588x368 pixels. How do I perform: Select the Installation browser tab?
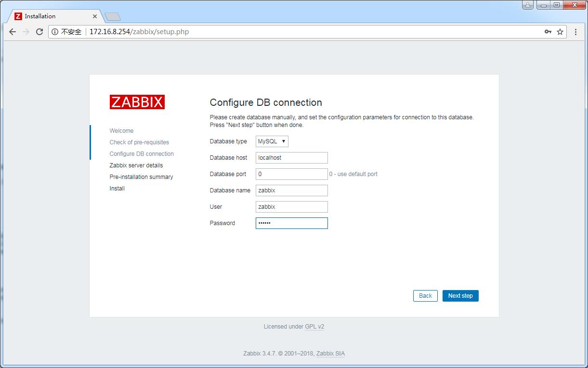(x=53, y=16)
